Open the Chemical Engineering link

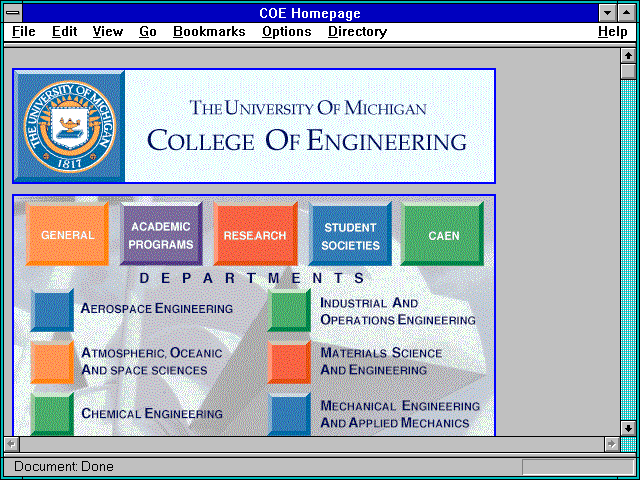click(x=152, y=413)
